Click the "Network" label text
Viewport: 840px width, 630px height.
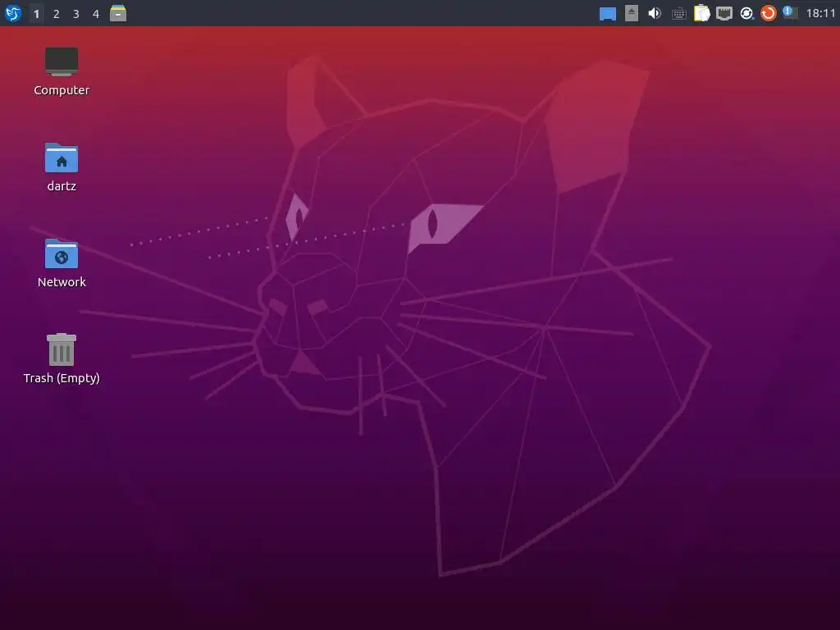(x=62, y=282)
